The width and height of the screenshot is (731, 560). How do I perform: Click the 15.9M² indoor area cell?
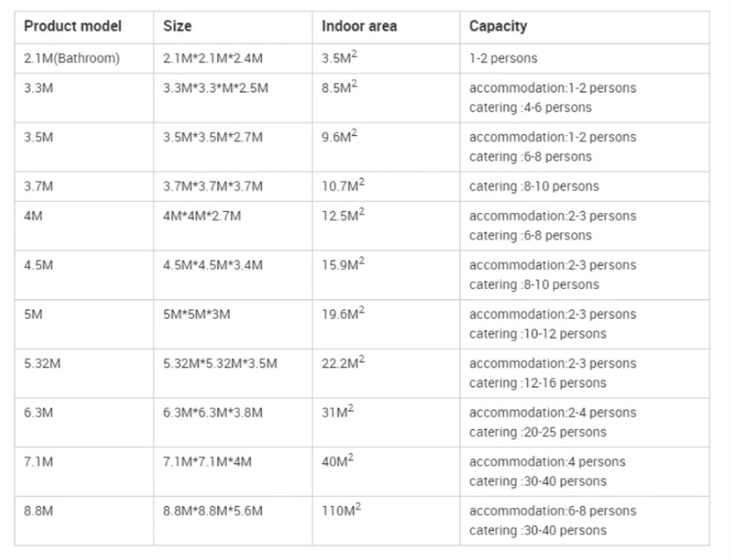pyautogui.click(x=343, y=265)
